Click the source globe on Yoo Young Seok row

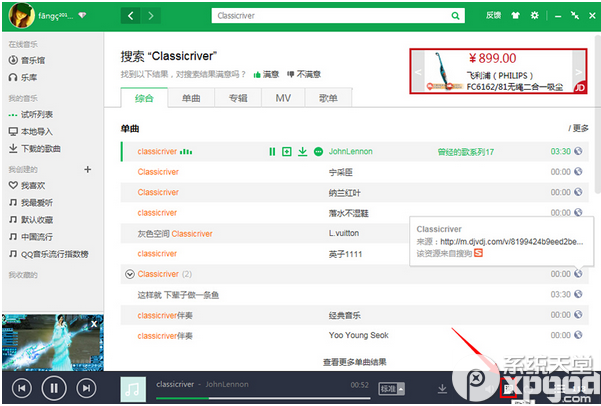578,335
